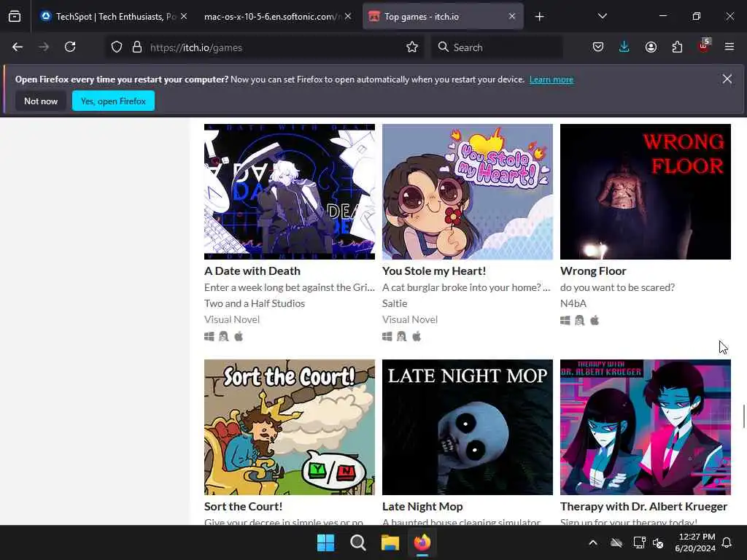Viewport: 747px width, 560px height.
Task: Bookmark this page with the star icon
Action: 412,47
